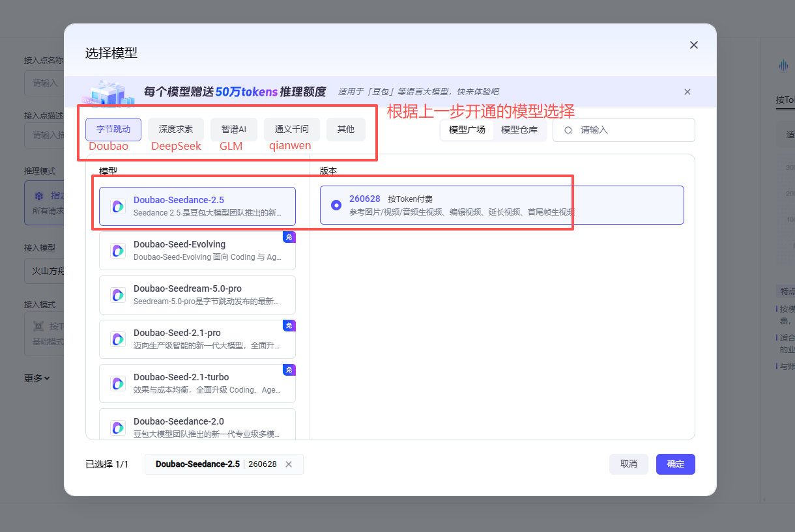The width and height of the screenshot is (795, 532).
Task: Click the 模型 column header
Action: pos(108,171)
